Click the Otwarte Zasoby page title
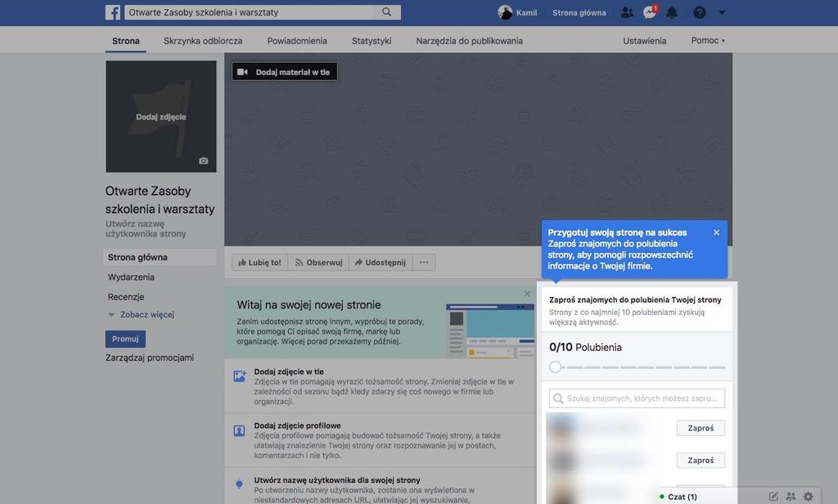The width and height of the screenshot is (838, 504). [160, 200]
